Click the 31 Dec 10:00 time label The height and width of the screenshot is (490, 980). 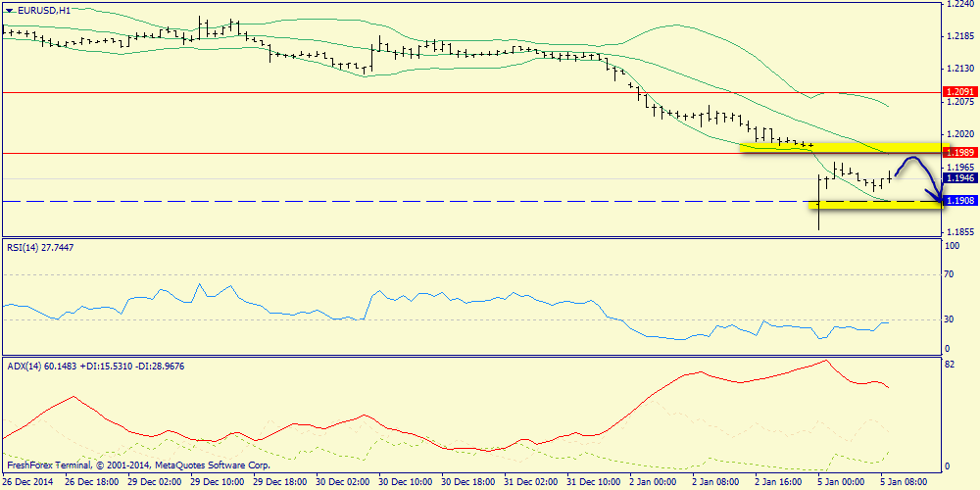point(595,482)
